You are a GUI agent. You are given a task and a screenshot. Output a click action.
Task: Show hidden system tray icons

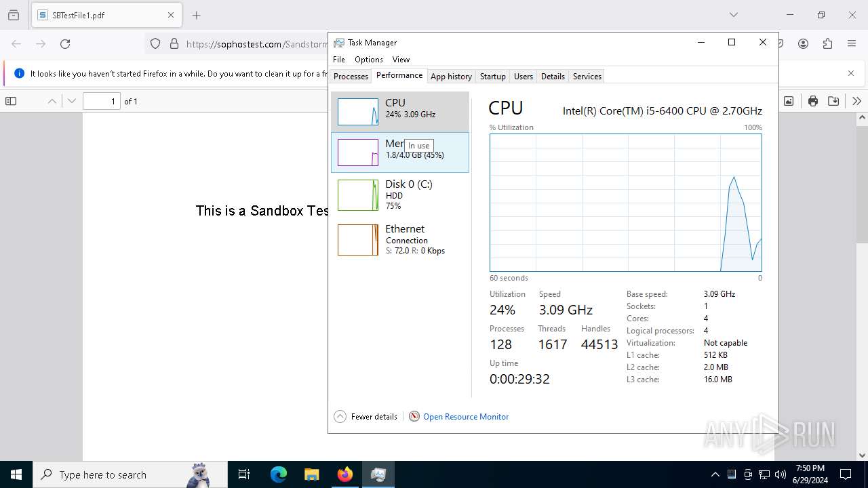(715, 474)
